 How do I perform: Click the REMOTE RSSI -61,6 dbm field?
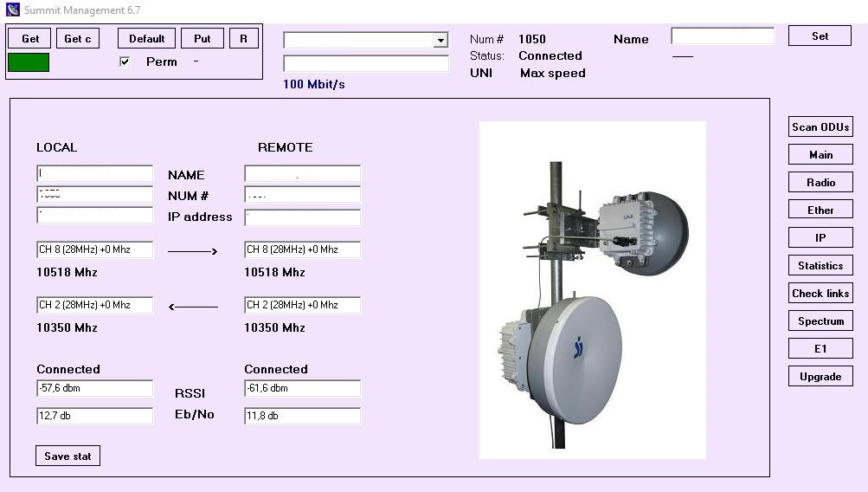(x=302, y=388)
